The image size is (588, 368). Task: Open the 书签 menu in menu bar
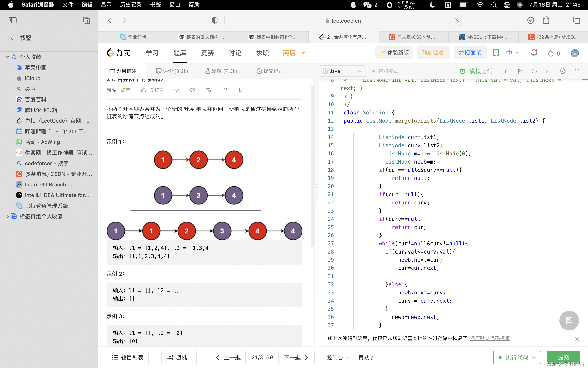click(156, 5)
